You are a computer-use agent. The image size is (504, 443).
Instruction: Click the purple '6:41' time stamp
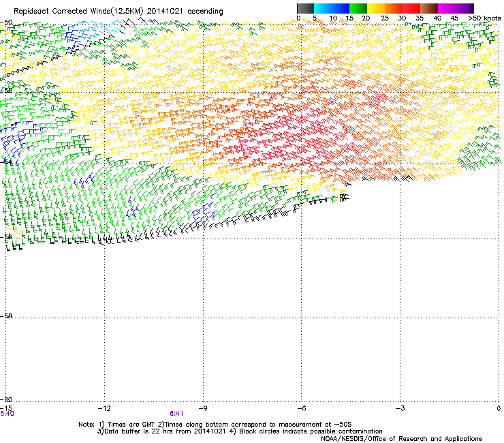tap(176, 414)
